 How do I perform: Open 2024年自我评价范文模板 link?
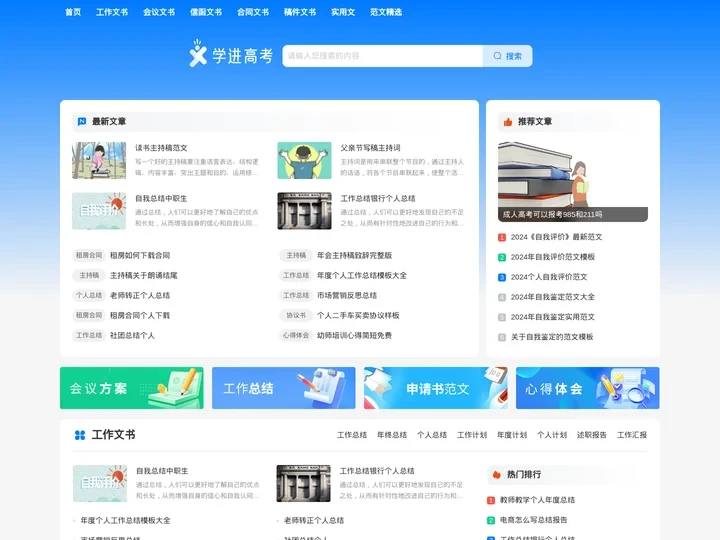pos(553,257)
